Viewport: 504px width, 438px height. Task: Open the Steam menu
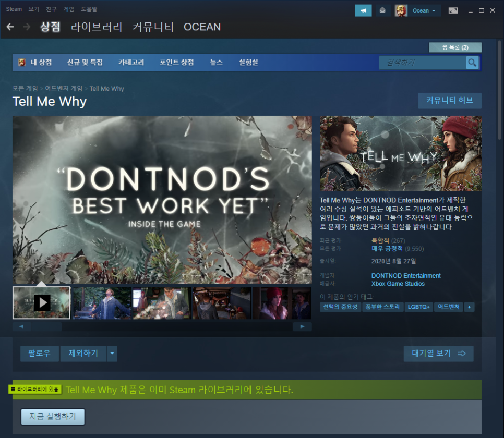point(14,9)
